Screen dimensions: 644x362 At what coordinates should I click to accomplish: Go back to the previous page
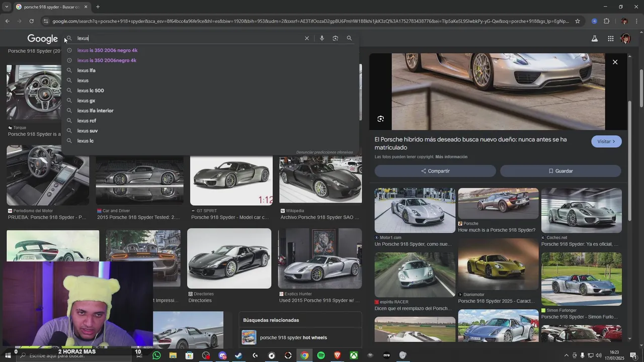(7, 21)
